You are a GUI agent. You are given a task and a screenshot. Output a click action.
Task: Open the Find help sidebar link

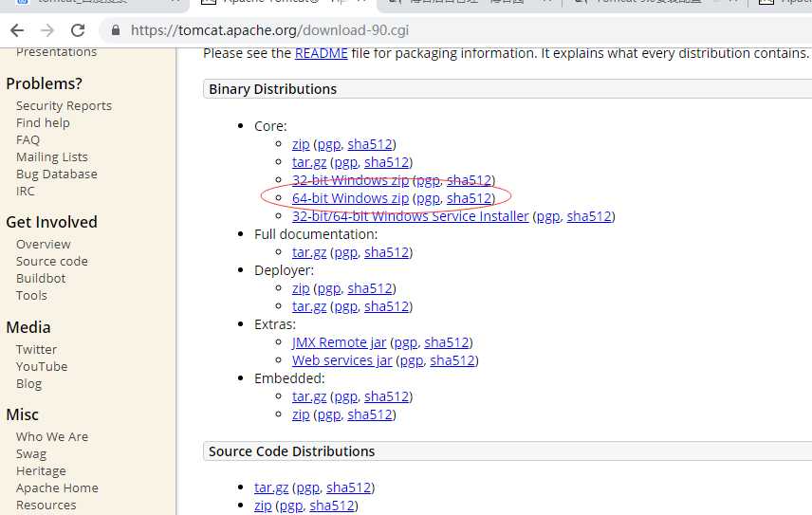43,122
